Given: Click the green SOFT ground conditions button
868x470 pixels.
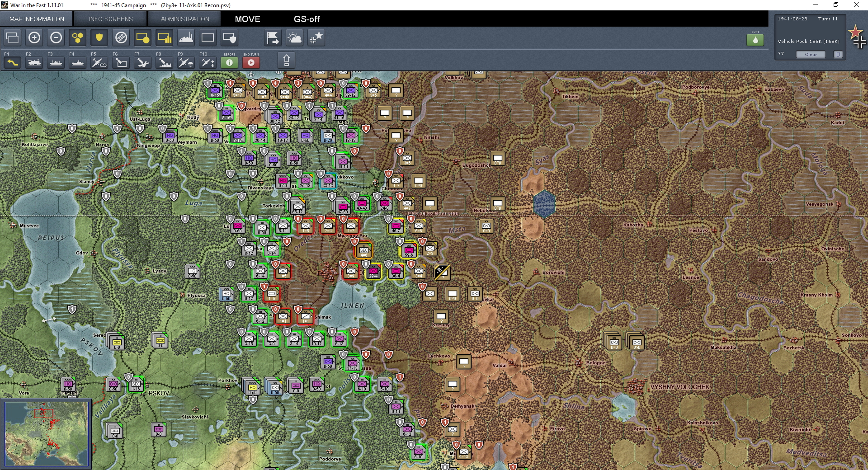Looking at the screenshot, I should coord(755,40).
